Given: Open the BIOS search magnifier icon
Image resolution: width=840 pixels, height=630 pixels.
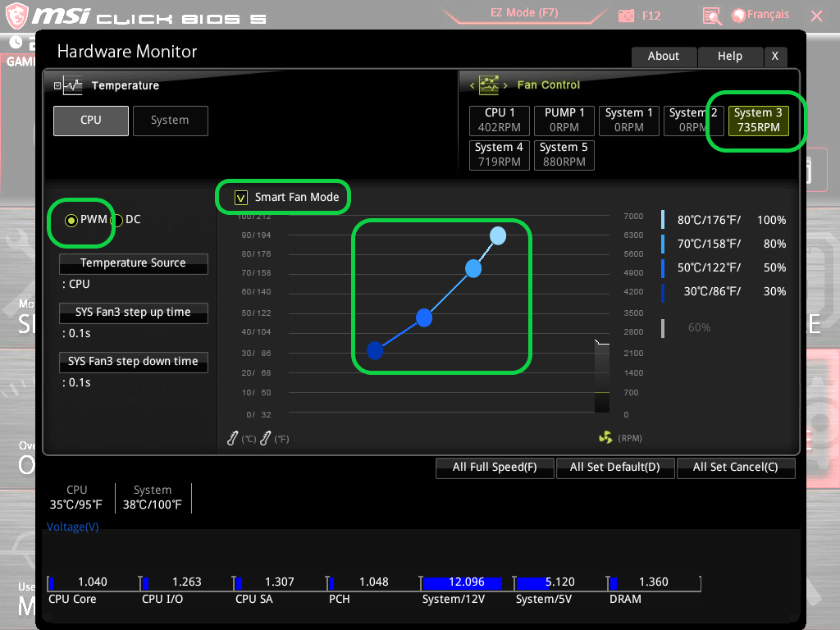Looking at the screenshot, I should pyautogui.click(x=711, y=16).
